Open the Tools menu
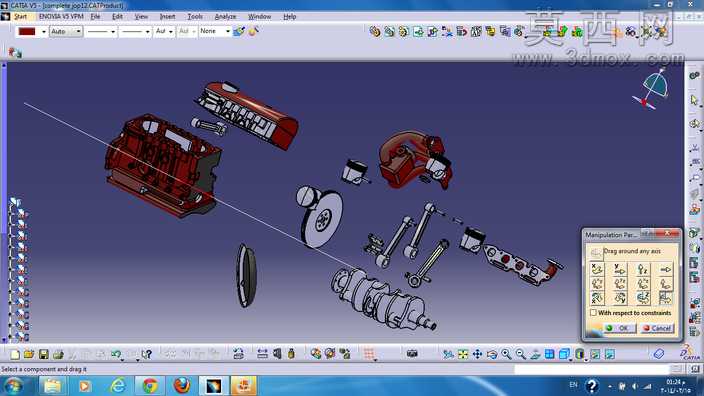The height and width of the screenshot is (396, 704). pos(195,17)
